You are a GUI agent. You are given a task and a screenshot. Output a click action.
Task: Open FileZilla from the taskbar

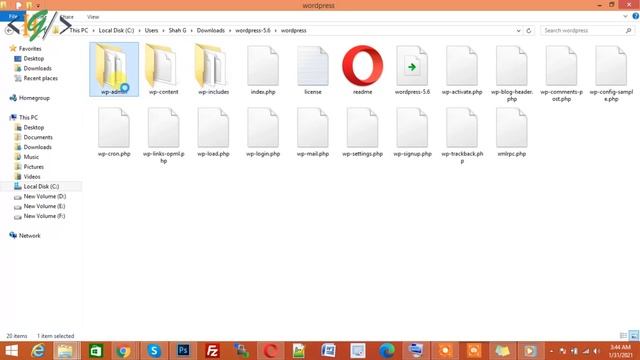tap(213, 351)
